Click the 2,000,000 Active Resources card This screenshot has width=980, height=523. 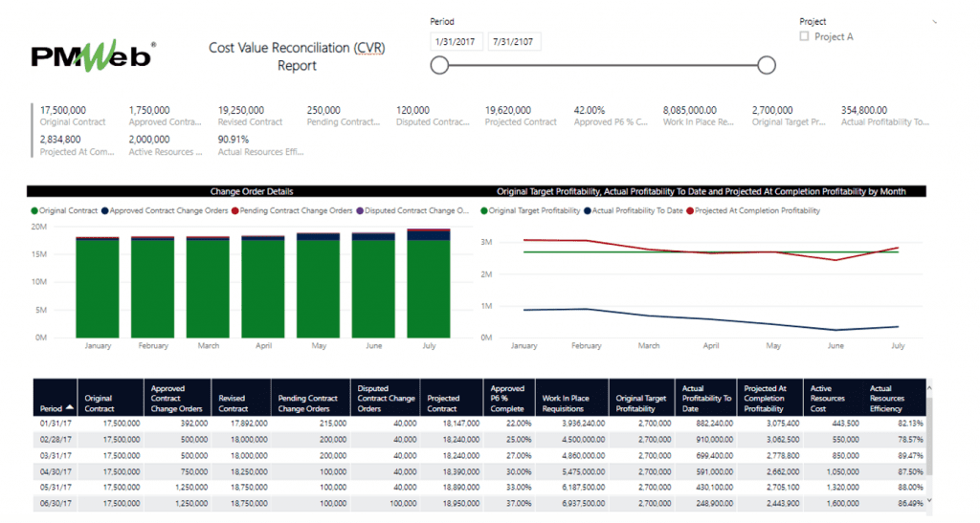pyautogui.click(x=165, y=145)
